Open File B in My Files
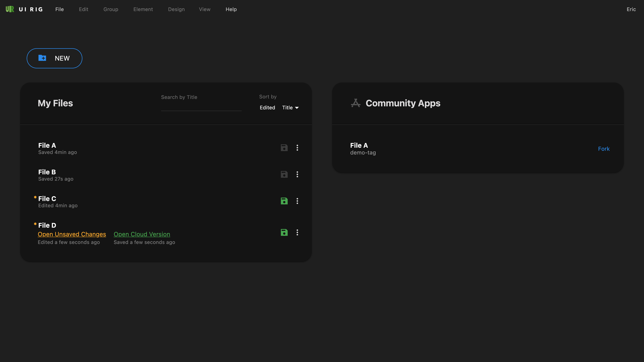The image size is (644, 362). pos(47,172)
